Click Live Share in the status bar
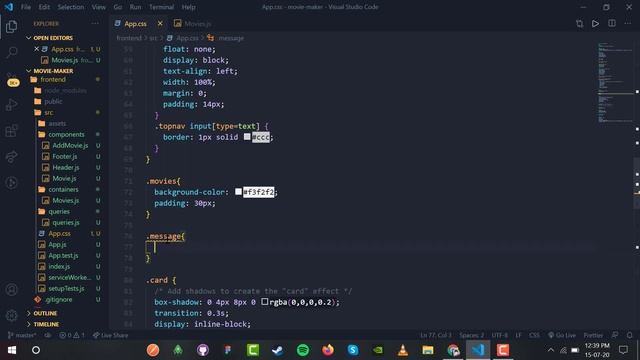Viewport: 640px width, 360px height. [110, 335]
